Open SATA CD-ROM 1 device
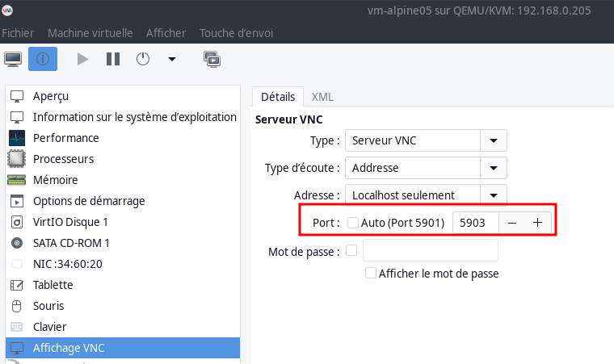The height and width of the screenshot is (364, 614). pos(71,243)
